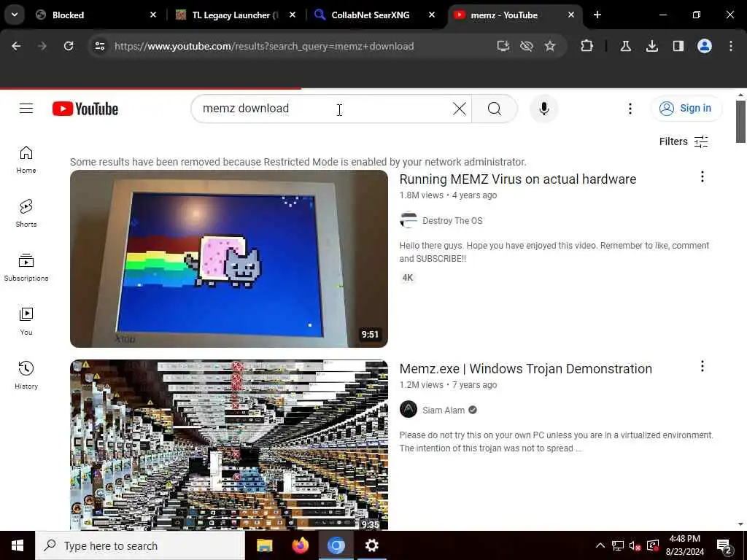Open Home in the sidebar
Screen dimensions: 747x560
(26, 160)
